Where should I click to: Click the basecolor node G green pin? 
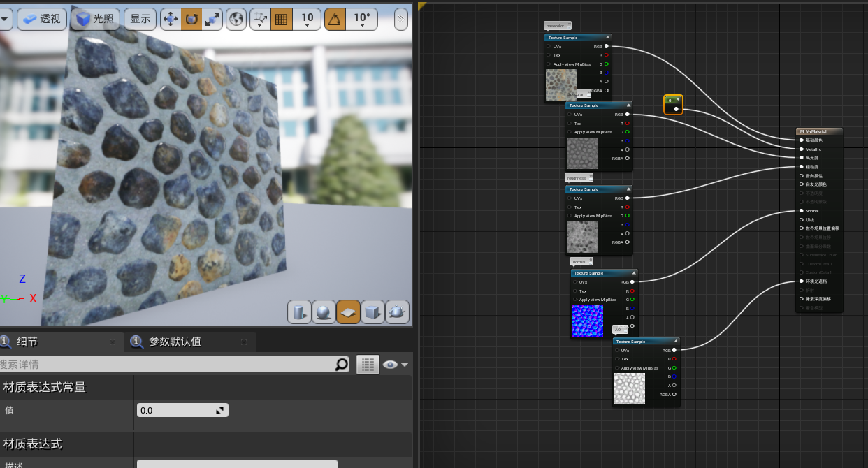(x=607, y=64)
